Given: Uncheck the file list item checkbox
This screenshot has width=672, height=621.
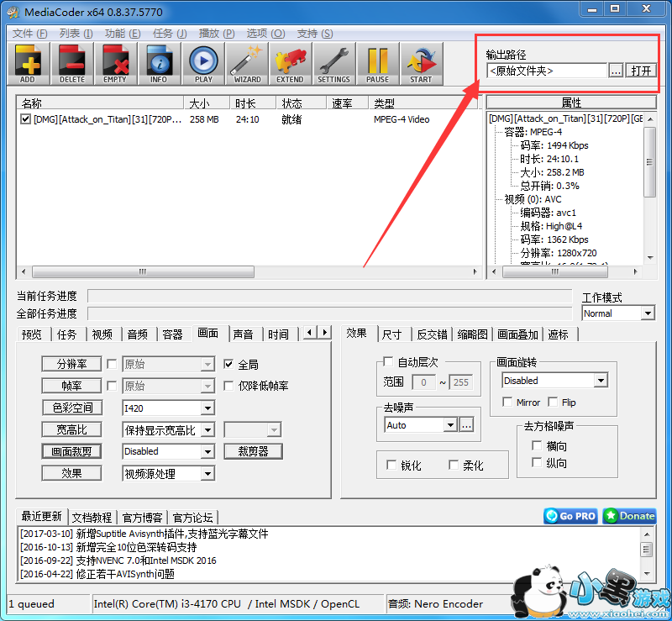Looking at the screenshot, I should 25,119.
